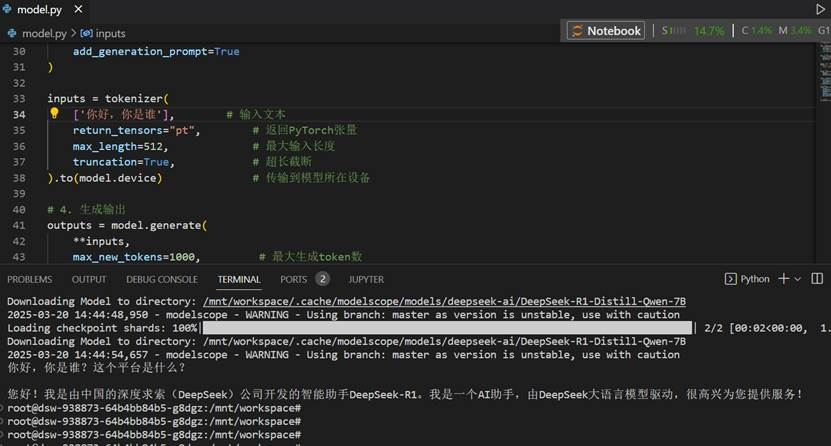Switch to the PROBLEMS panel tab

click(30, 279)
